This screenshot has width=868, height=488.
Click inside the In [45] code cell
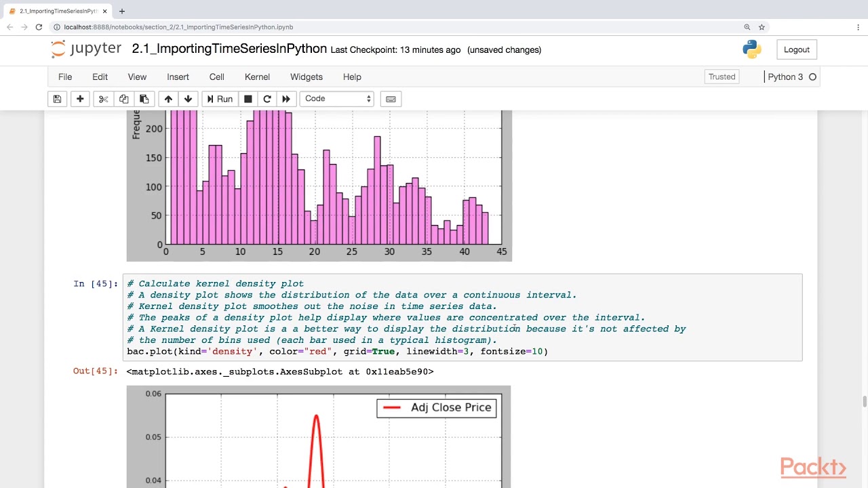coord(462,317)
